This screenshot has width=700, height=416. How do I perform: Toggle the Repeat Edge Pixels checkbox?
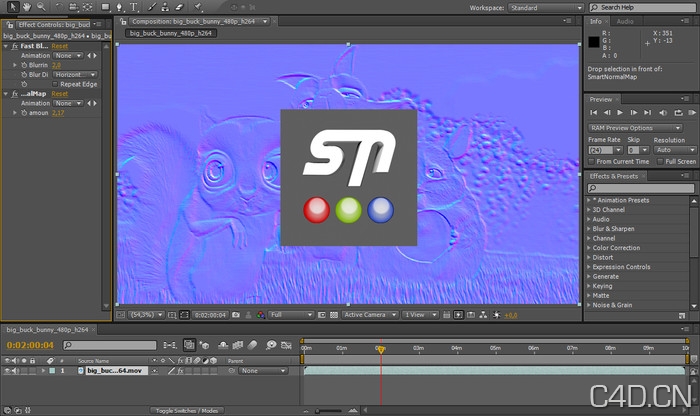55,84
